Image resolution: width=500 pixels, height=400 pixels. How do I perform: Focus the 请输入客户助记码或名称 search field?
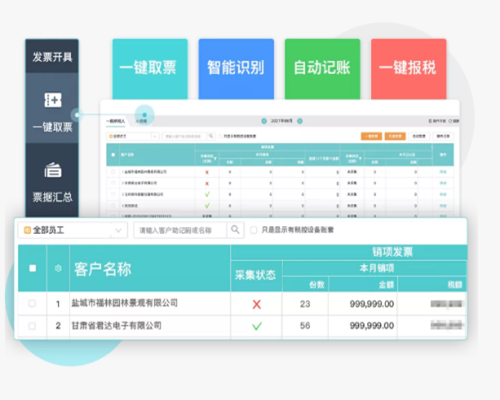(180, 230)
